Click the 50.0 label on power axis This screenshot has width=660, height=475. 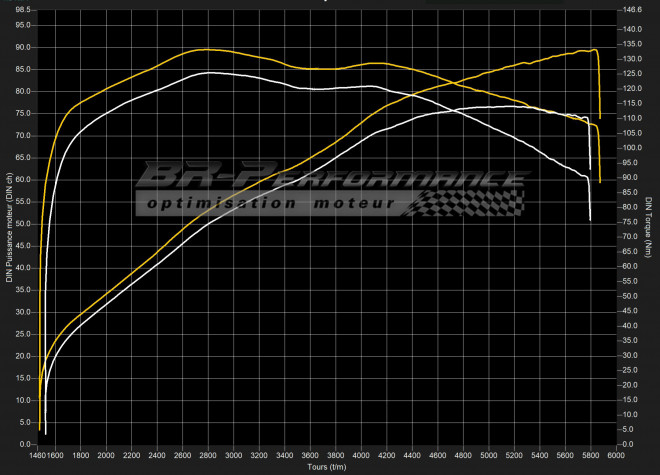[x=23, y=223]
